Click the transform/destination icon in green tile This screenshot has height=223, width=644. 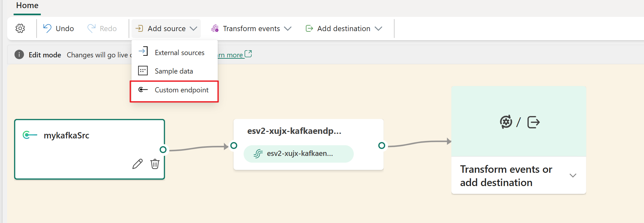pyautogui.click(x=519, y=122)
